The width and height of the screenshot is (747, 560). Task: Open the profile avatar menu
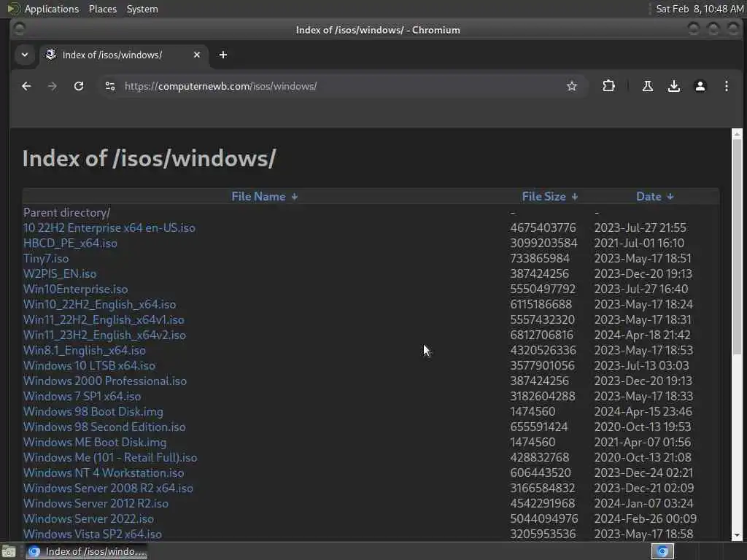tap(700, 86)
